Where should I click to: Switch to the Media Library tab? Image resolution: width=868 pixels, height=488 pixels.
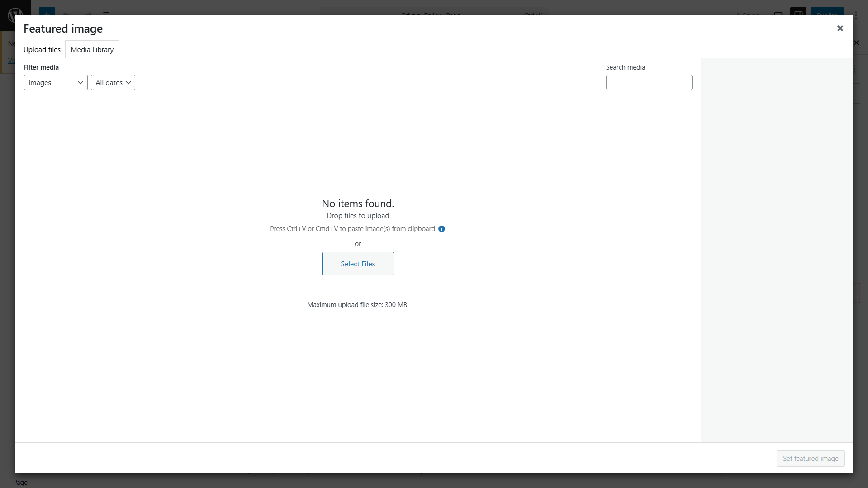click(92, 49)
